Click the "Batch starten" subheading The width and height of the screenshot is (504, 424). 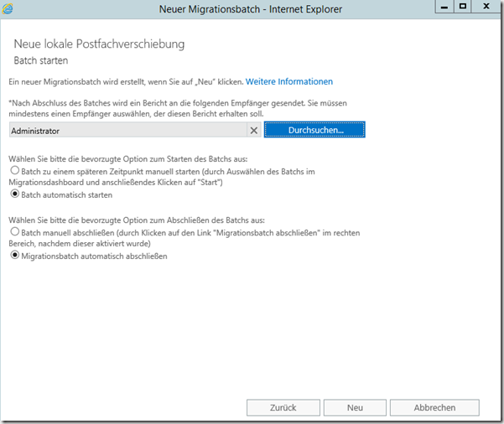[x=41, y=61]
